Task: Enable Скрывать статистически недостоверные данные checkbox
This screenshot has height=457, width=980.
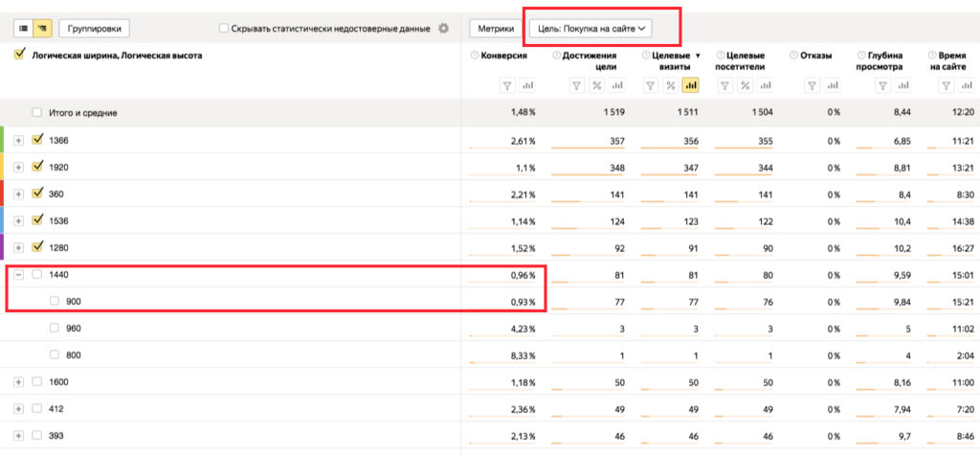Action: point(224,29)
